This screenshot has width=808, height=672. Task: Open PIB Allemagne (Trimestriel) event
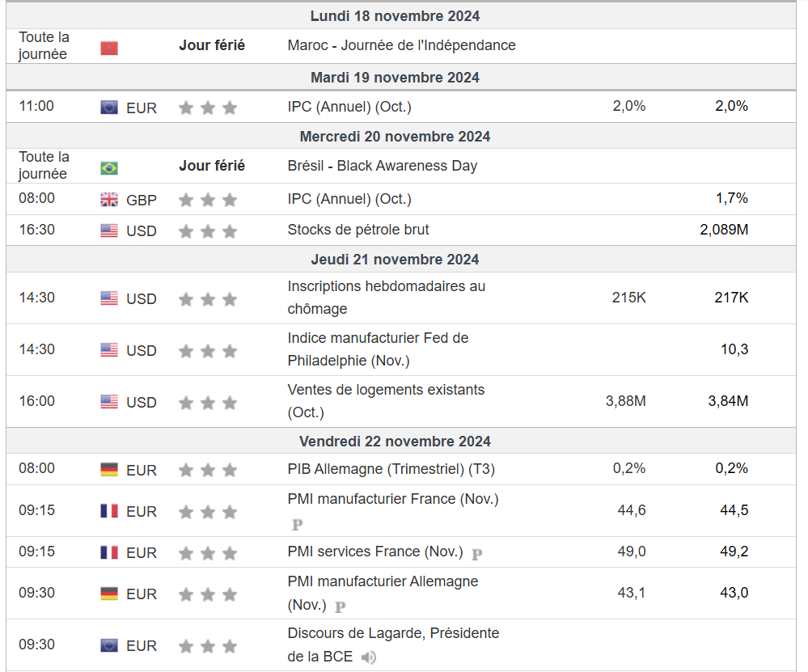(391, 468)
